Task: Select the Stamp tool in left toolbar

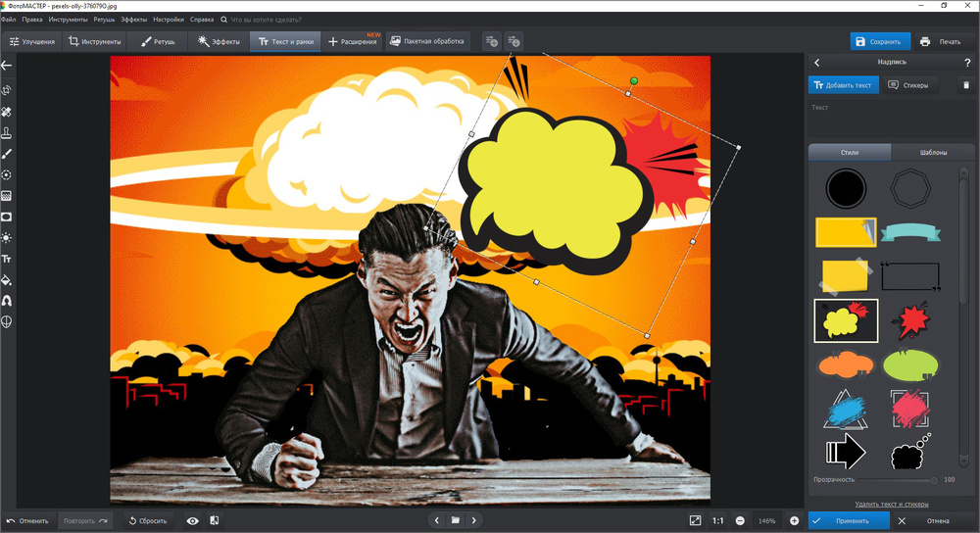Action: coord(7,132)
